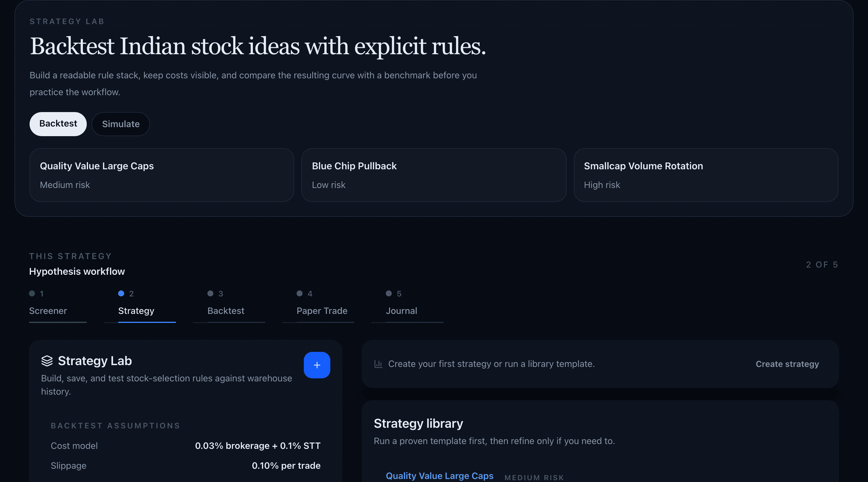Viewport: 868px width, 482px height.
Task: Click the step 5 Journal dot
Action: (x=389, y=293)
